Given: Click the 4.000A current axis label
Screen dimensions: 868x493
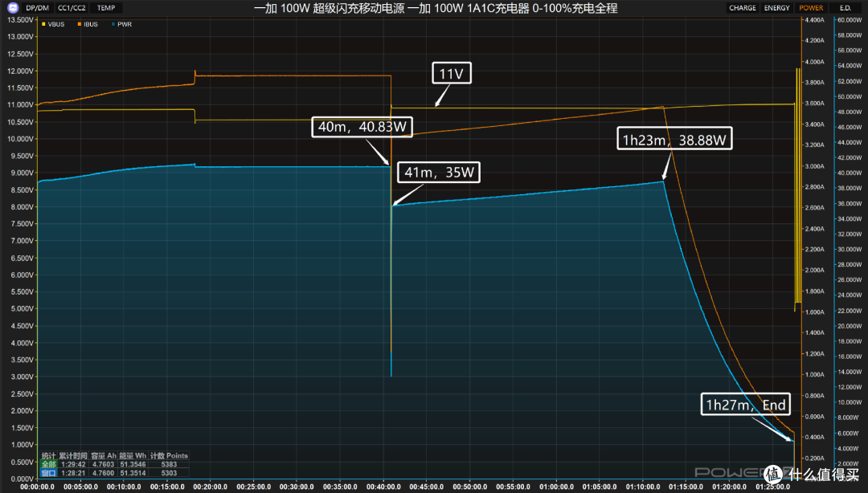Looking at the screenshot, I should coord(814,62).
